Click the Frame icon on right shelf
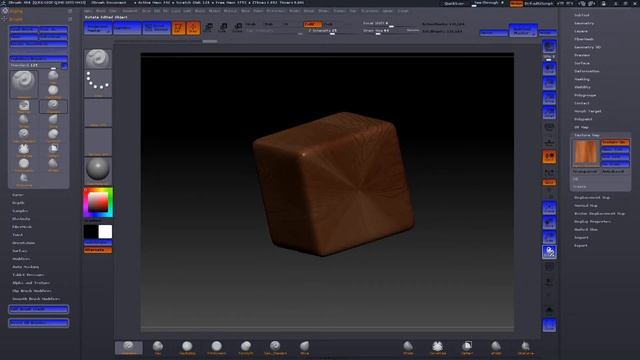 pos(549,207)
